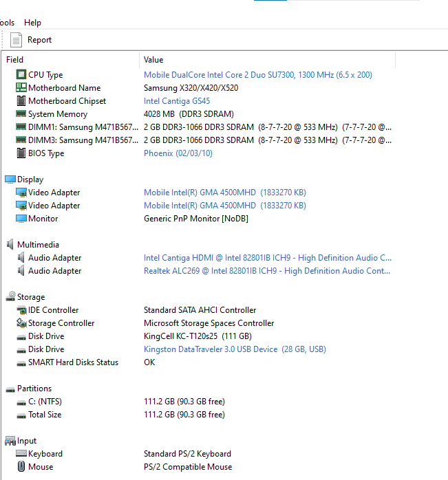Click the Mouse row icon

click(x=21, y=466)
